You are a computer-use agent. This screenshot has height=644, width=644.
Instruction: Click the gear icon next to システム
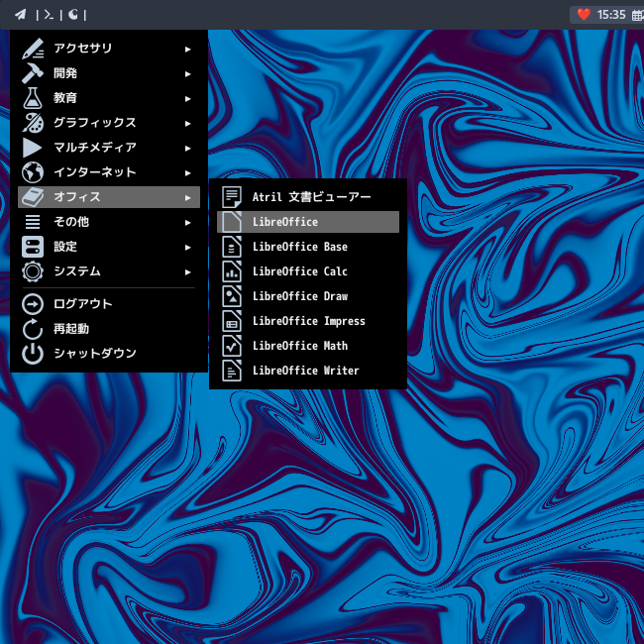pyautogui.click(x=33, y=271)
